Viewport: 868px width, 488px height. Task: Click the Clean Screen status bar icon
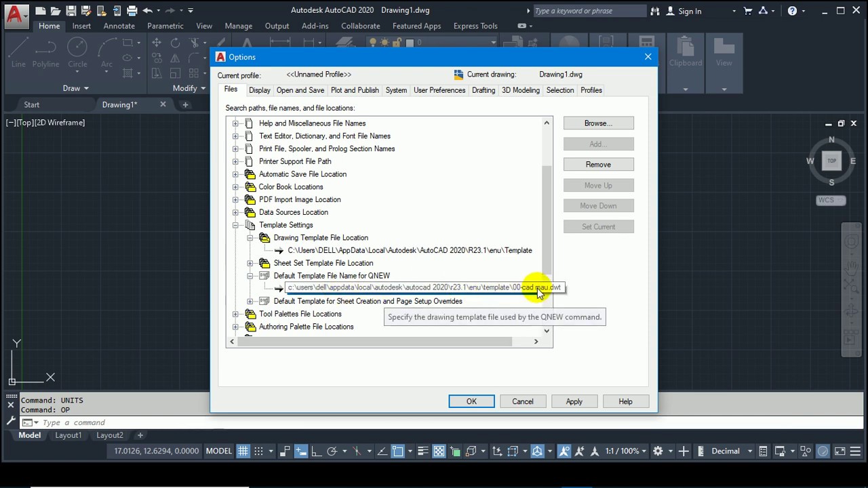click(x=840, y=451)
